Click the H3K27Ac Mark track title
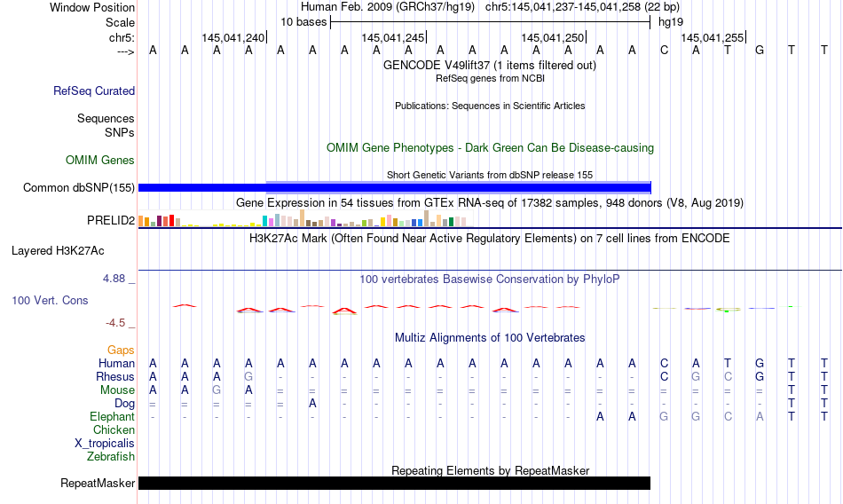The width and height of the screenshot is (843, 504). [x=490, y=239]
